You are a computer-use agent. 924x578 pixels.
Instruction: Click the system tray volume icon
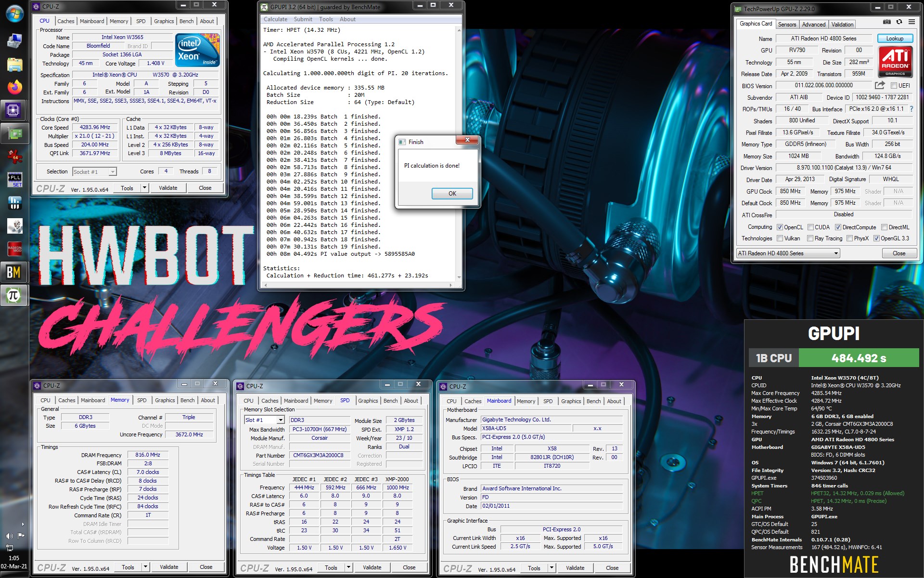point(9,536)
